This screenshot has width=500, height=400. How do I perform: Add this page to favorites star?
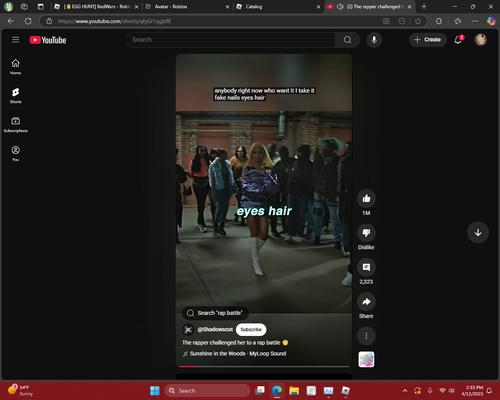(x=418, y=21)
